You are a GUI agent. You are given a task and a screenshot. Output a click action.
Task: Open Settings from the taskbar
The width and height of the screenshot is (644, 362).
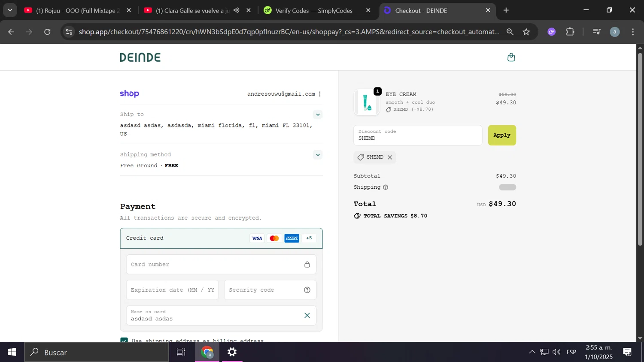point(232,352)
